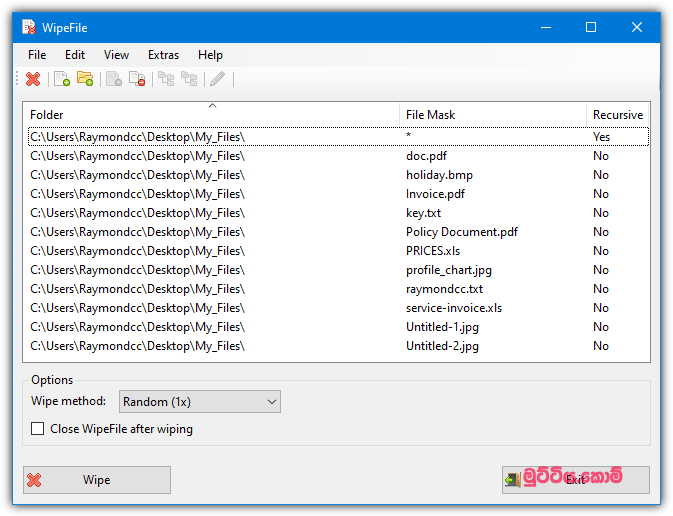Click the pencil edit toolbar icon
This screenshot has width=673, height=516.
coord(217,79)
